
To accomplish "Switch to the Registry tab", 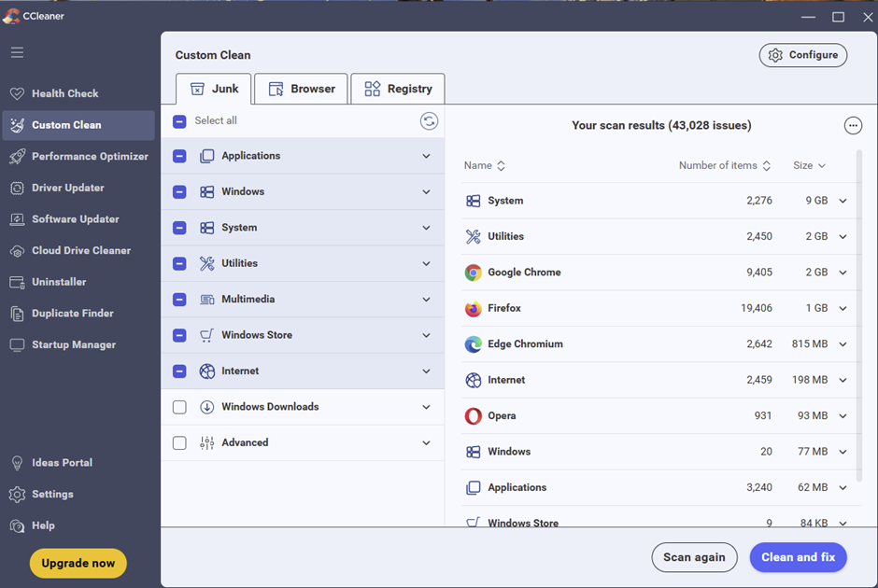I will pos(398,89).
